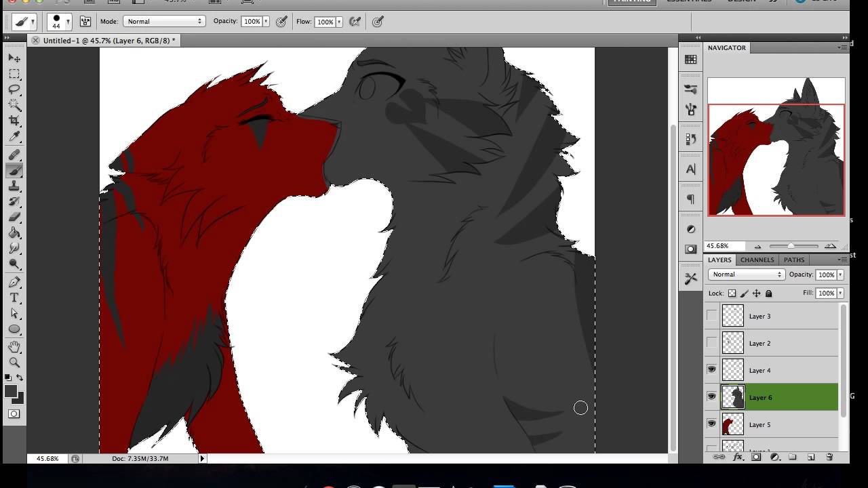Switch to the Paths tab
This screenshot has height=488, width=868.
click(793, 260)
